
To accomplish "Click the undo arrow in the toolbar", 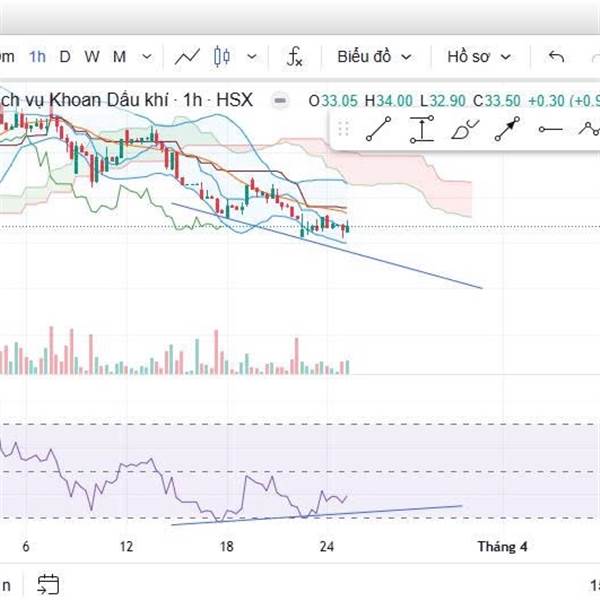I will 557,57.
